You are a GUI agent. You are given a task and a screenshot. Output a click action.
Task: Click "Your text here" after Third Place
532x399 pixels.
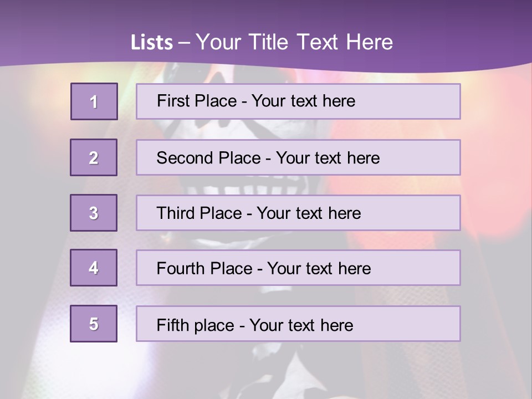pyautogui.click(x=309, y=213)
